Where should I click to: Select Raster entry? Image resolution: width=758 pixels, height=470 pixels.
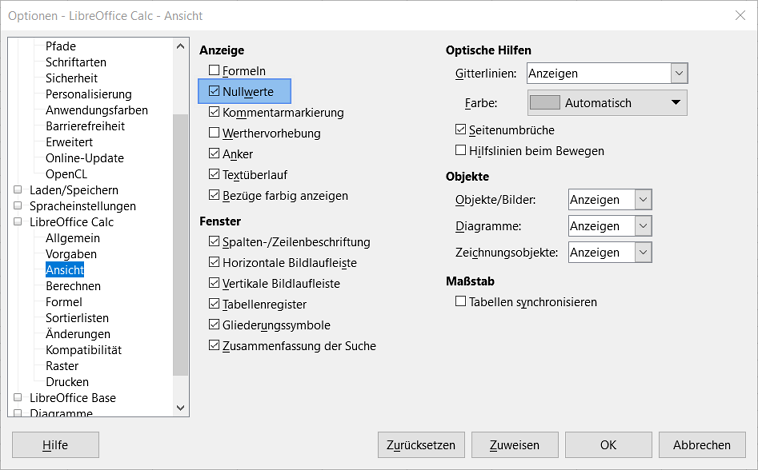pyautogui.click(x=62, y=366)
